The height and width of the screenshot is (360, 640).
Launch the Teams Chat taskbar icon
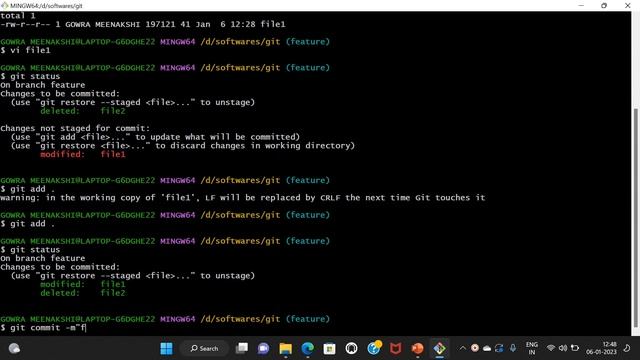(x=263, y=349)
